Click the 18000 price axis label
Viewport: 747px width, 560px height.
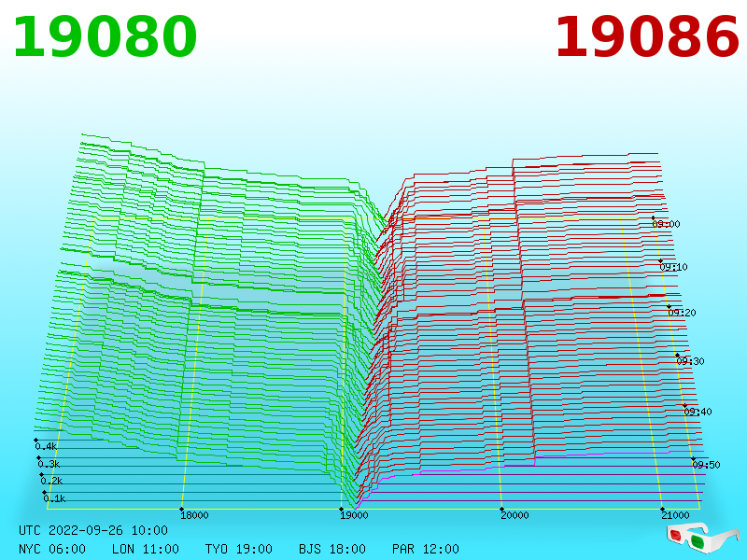(x=194, y=515)
